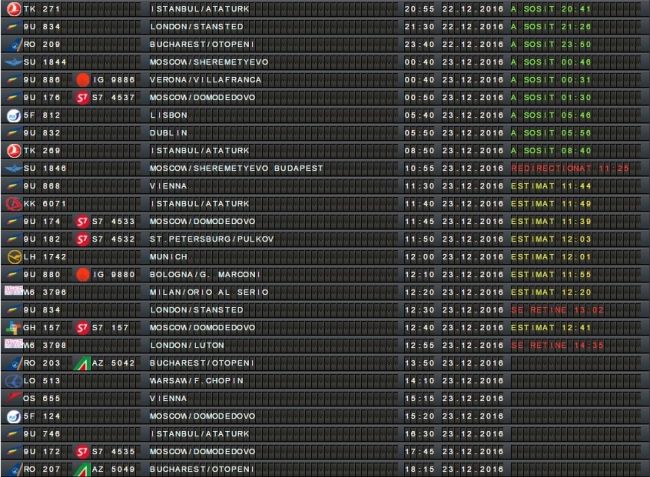Click the MILAN/ORIO AL SERIO destination
650x477 pixels.
click(209, 292)
